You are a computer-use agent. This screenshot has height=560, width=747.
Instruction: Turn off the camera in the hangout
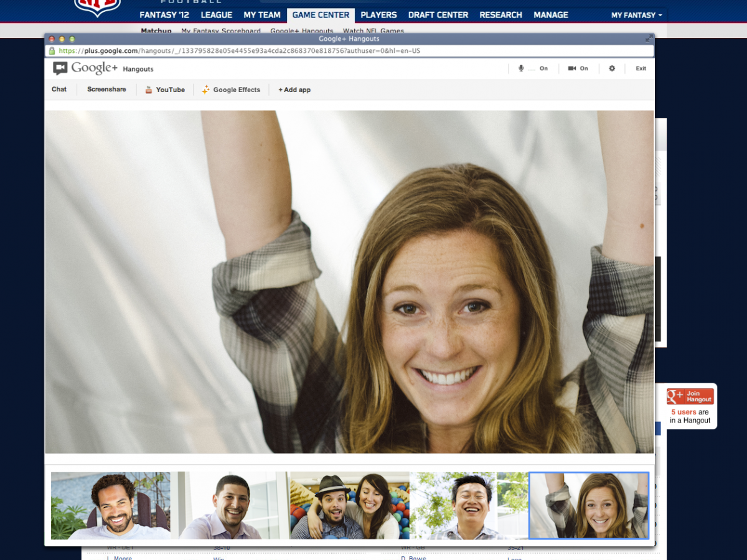pos(571,68)
